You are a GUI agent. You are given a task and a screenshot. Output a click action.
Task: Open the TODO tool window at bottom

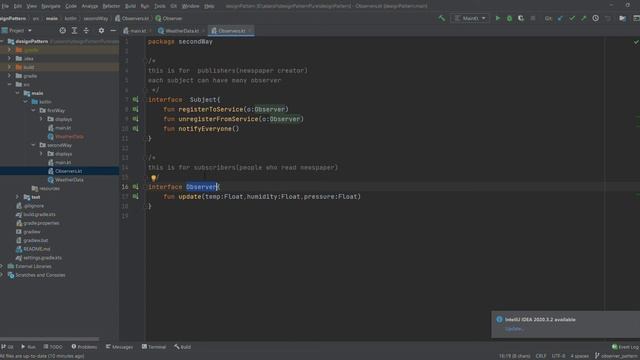pos(53,347)
